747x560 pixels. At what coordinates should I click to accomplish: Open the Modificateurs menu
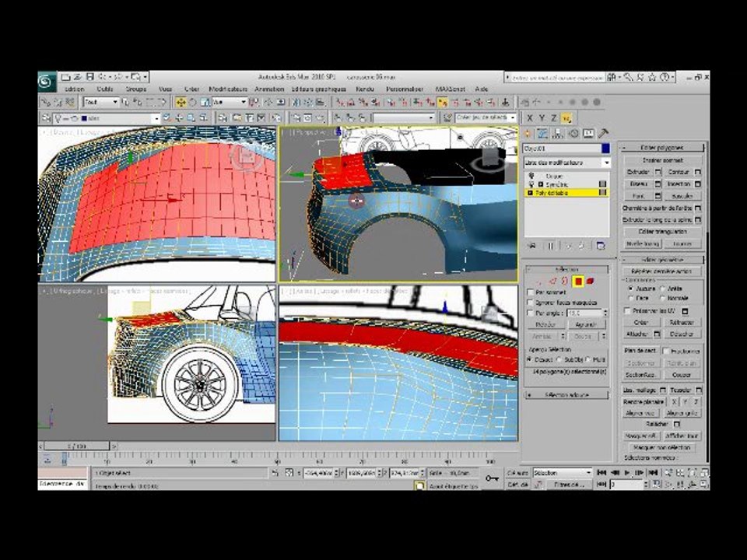pyautogui.click(x=228, y=89)
